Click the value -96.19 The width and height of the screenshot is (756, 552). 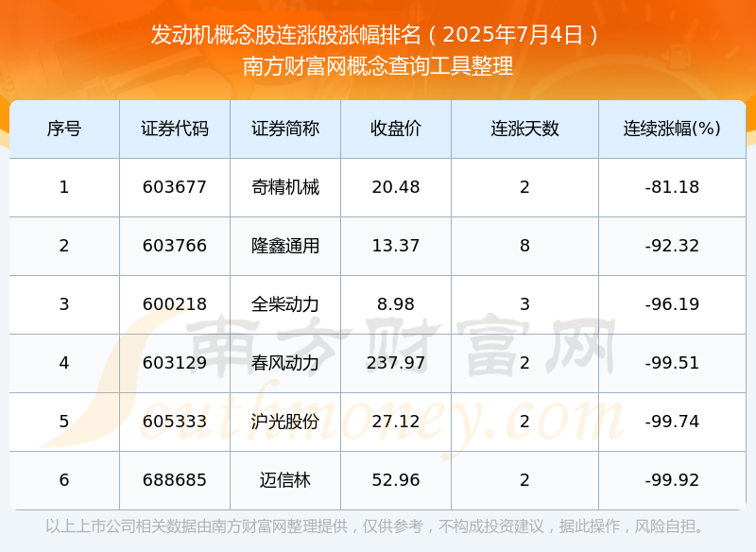[x=672, y=304]
